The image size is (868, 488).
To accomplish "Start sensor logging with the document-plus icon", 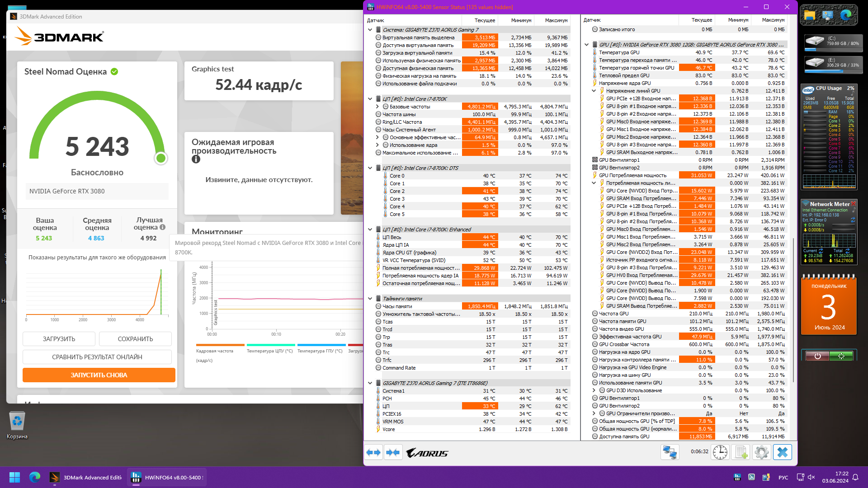I will tap(741, 452).
